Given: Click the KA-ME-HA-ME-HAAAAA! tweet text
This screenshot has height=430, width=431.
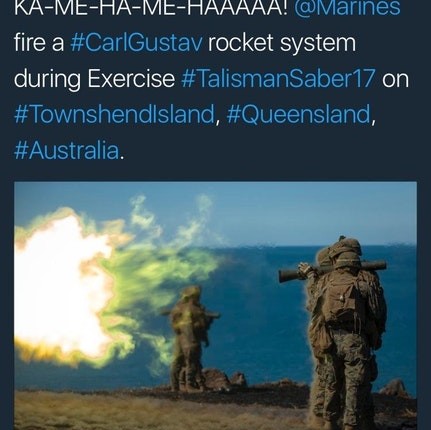Looking at the screenshot, I should (x=151, y=8).
